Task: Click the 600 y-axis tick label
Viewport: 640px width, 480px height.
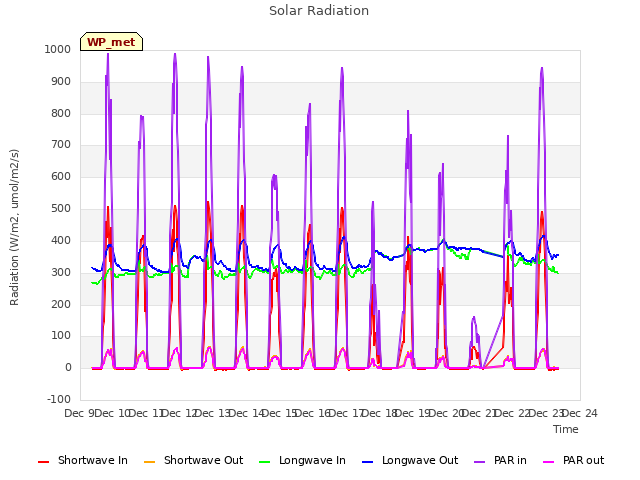Action: (x=61, y=176)
